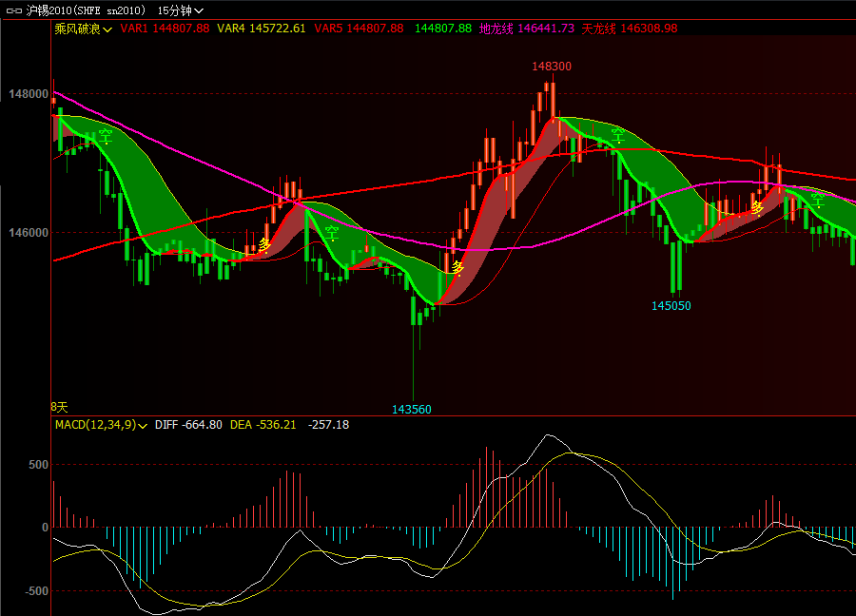
Task: Click the 146000 price axis label
Action: (x=29, y=233)
